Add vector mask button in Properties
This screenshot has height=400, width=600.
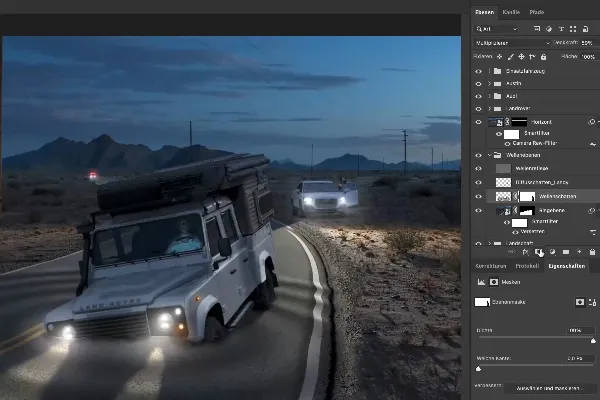click(592, 302)
